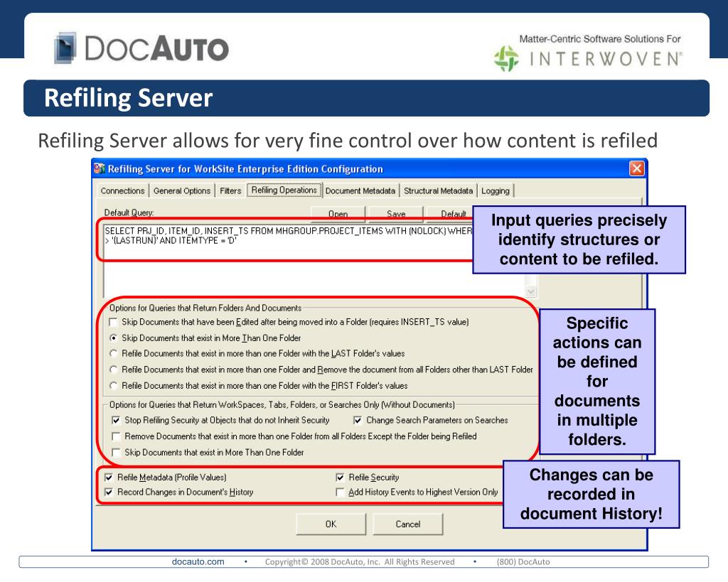Select the Refiling Operations tab

284,190
